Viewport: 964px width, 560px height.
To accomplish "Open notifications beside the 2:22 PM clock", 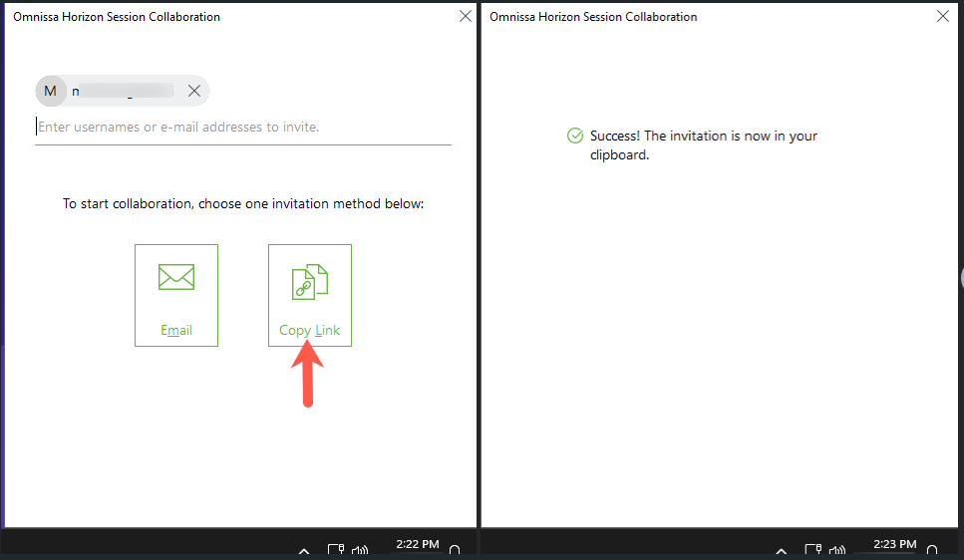I will point(456,549).
